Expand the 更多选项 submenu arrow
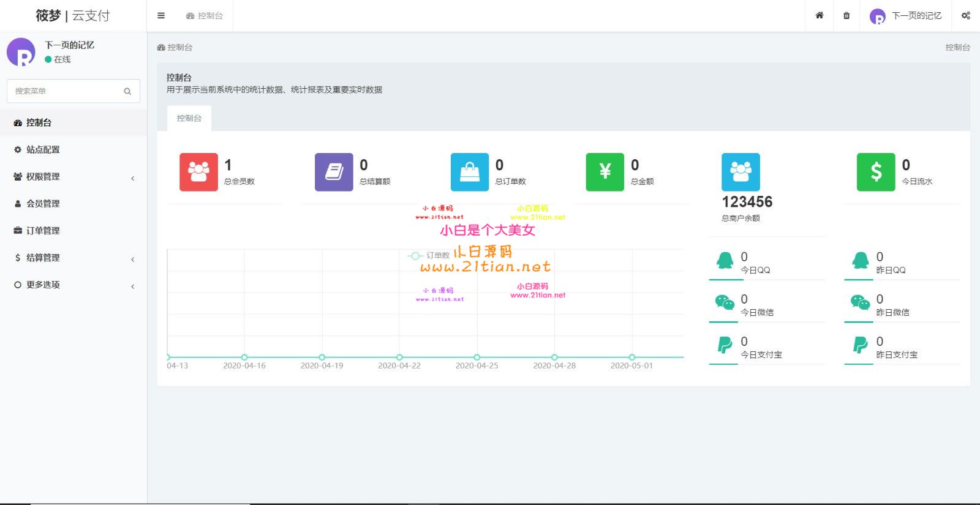Viewport: 980px width, 505px height. [x=133, y=286]
